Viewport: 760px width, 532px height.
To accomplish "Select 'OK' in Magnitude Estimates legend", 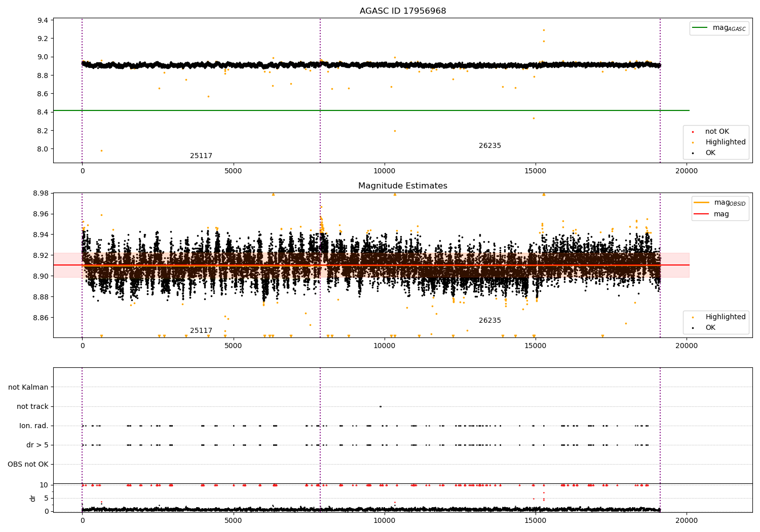I will (x=704, y=328).
